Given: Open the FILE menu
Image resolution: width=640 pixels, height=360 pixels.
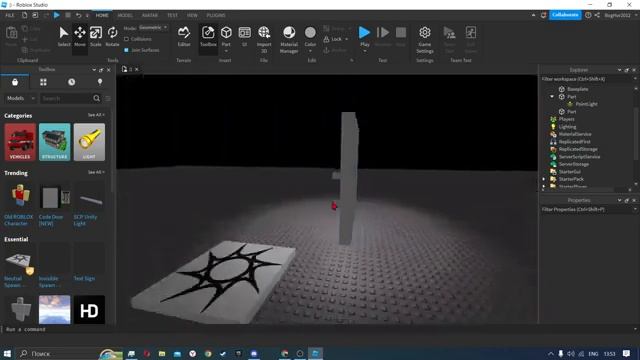Looking at the screenshot, I should click(x=10, y=15).
